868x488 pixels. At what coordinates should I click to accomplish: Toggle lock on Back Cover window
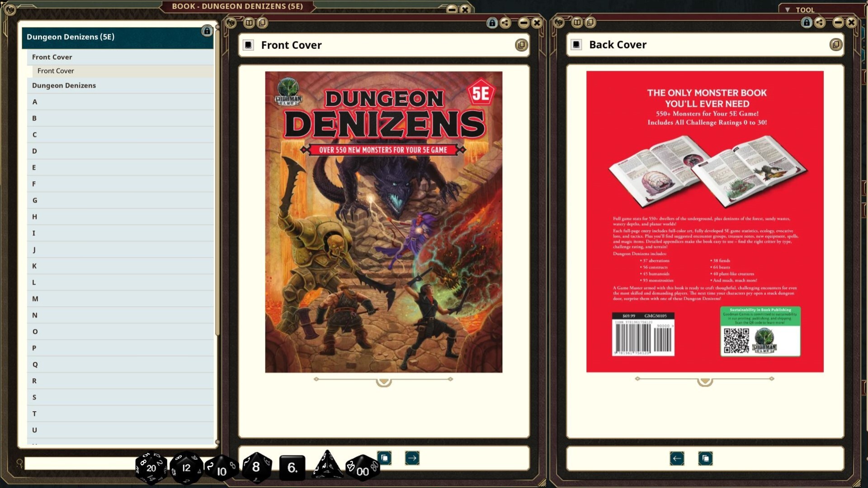click(806, 23)
